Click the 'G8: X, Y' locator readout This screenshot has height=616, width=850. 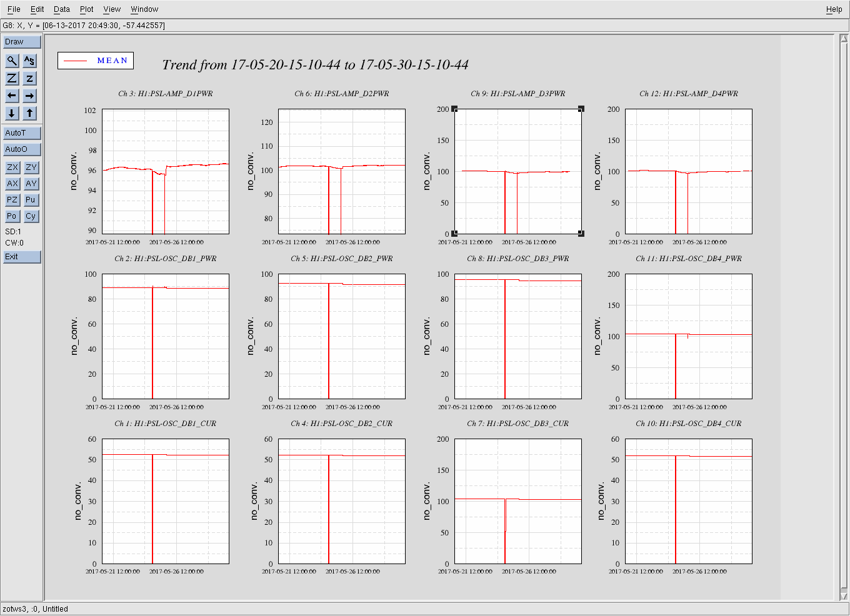pos(84,26)
